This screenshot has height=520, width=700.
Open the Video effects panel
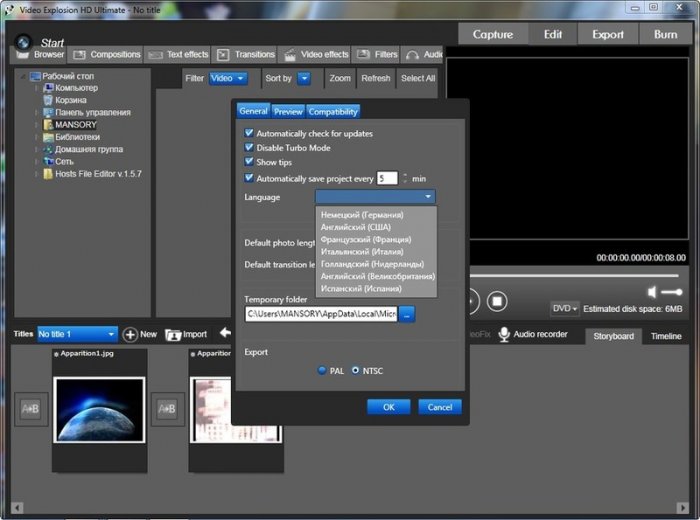pyautogui.click(x=316, y=54)
